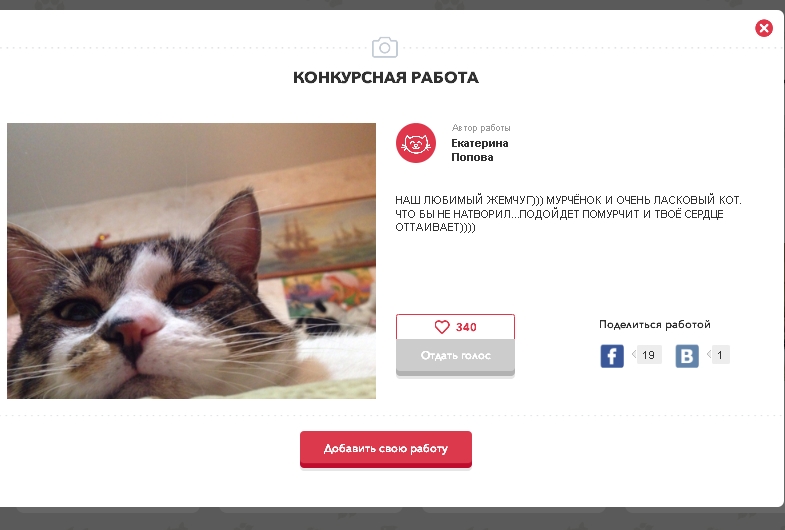This screenshot has height=530, width=785.
Task: Click the 'КОНКУРСНАЯ РАБОТА' heading
Action: [x=385, y=78]
